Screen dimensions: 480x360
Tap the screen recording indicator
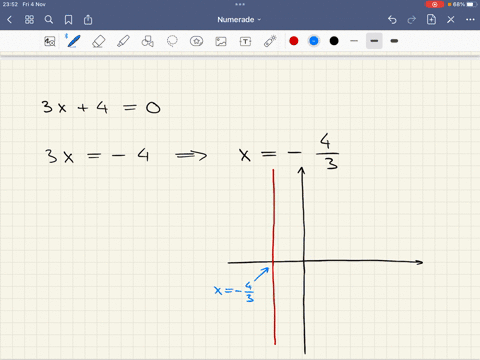pos(435,4)
